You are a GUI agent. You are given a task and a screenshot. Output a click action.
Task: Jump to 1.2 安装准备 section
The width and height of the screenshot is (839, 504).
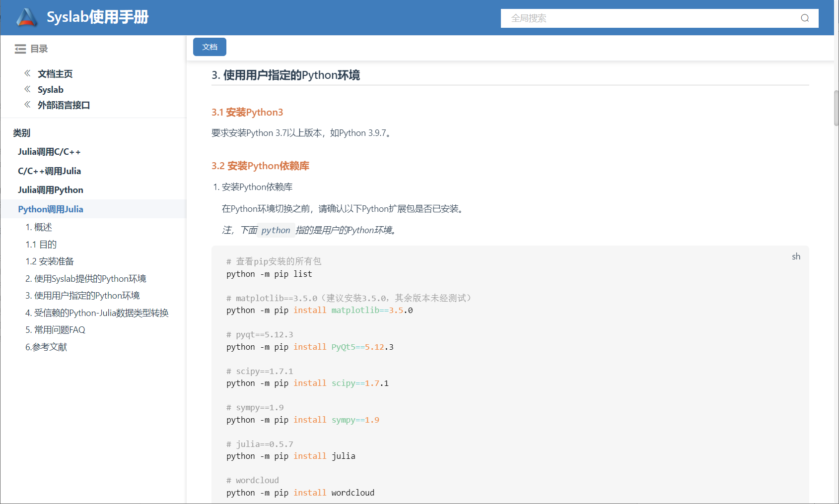pyautogui.click(x=50, y=261)
